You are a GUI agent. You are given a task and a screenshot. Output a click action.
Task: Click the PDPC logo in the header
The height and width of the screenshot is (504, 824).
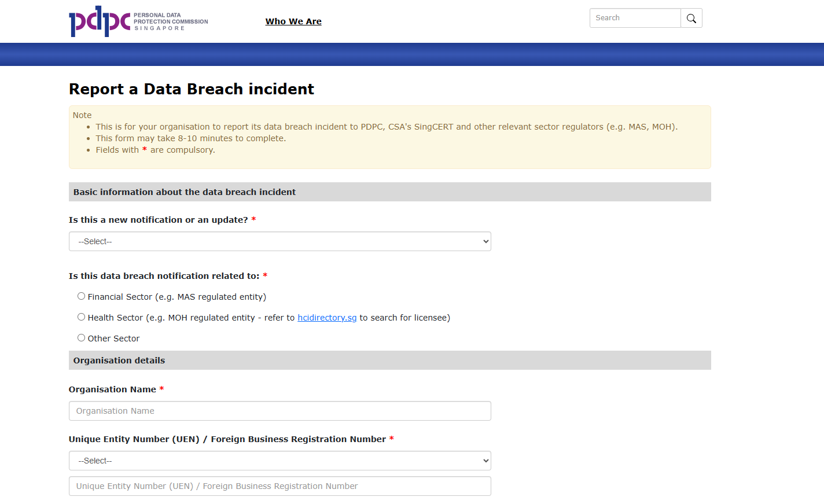[138, 21]
